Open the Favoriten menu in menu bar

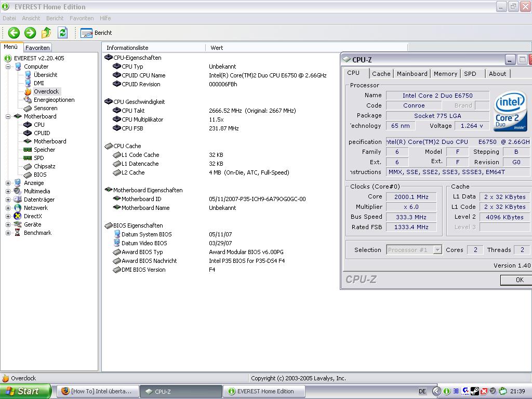pyautogui.click(x=82, y=18)
